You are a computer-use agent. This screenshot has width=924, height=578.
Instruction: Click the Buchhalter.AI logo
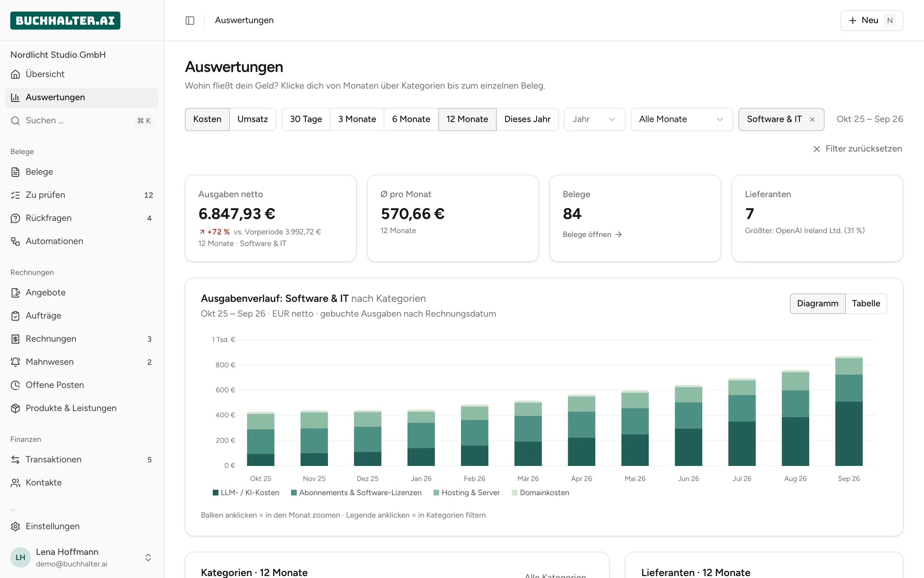pos(65,20)
